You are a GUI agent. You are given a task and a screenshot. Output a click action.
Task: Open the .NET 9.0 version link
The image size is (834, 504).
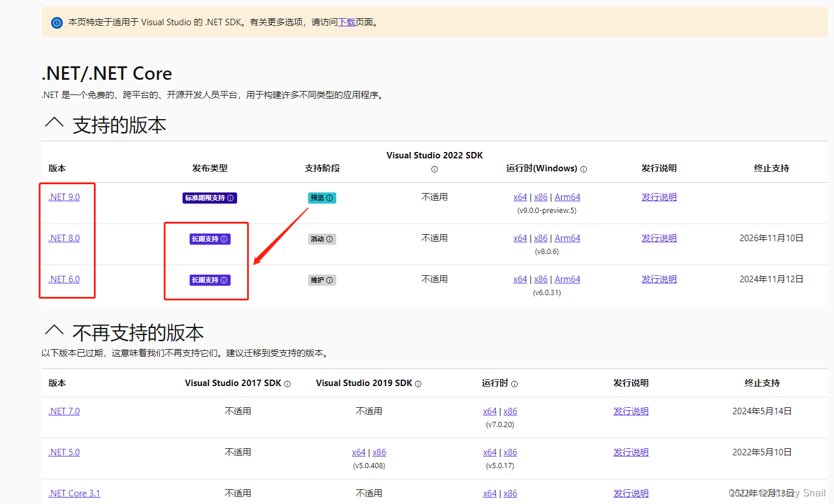pyautogui.click(x=64, y=197)
